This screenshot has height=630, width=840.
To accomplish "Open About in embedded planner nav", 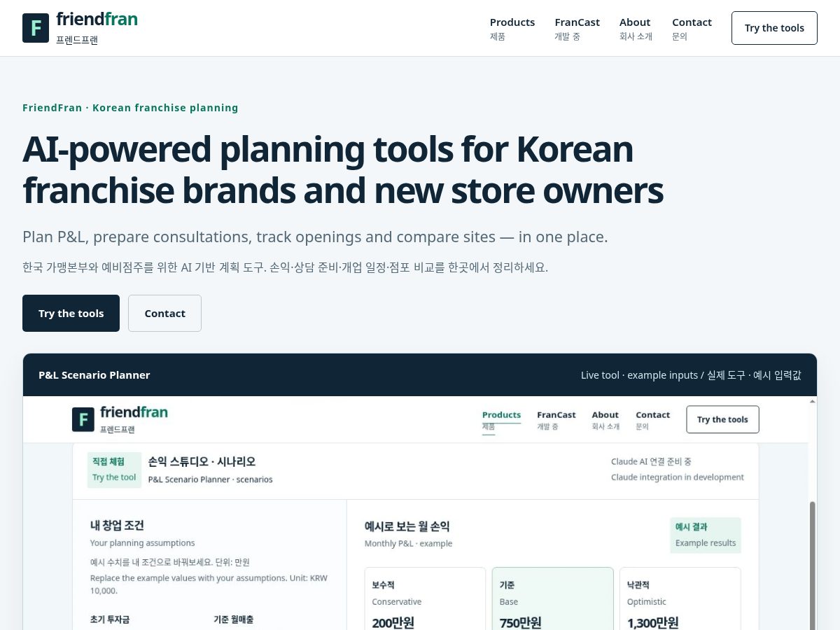I will tap(605, 420).
